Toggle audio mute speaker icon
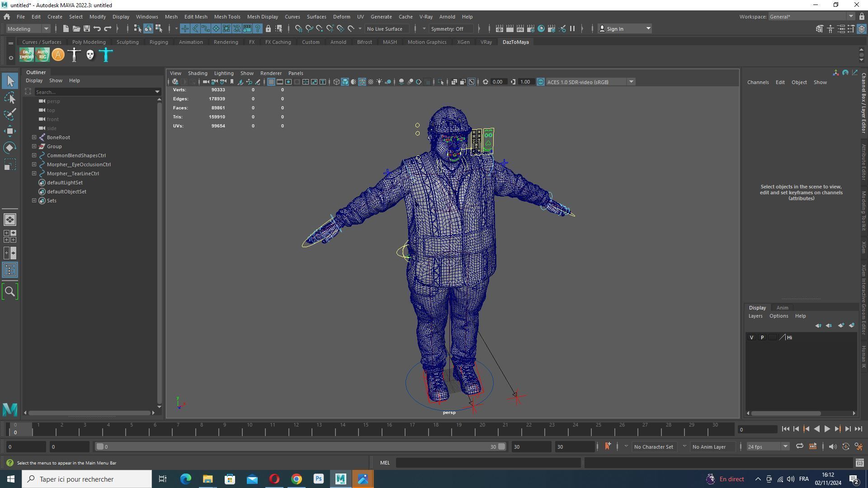The image size is (868, 488). click(832, 447)
